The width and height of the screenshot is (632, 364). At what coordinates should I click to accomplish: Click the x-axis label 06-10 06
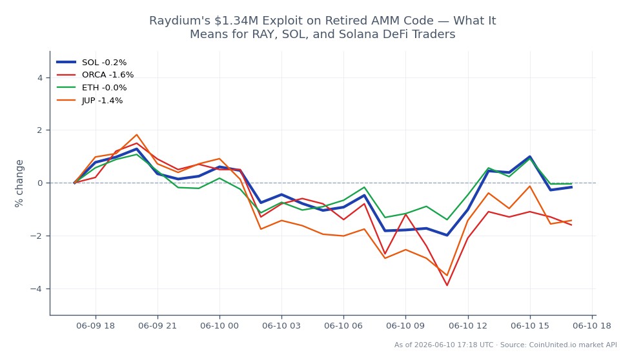343,326
